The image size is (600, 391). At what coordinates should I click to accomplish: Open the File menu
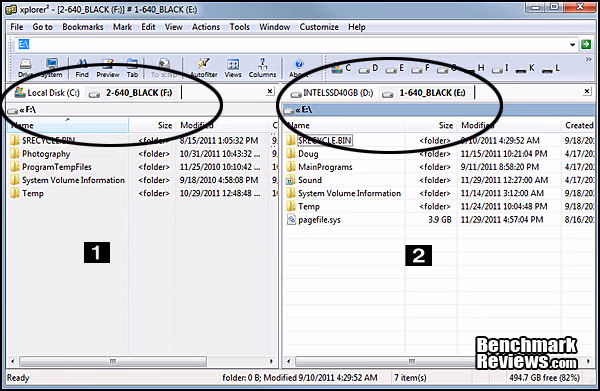[x=16, y=27]
